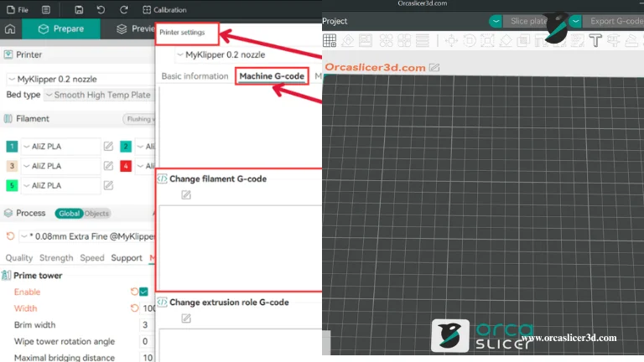
Task: Switch to the Basic information tab
Action: [195, 76]
